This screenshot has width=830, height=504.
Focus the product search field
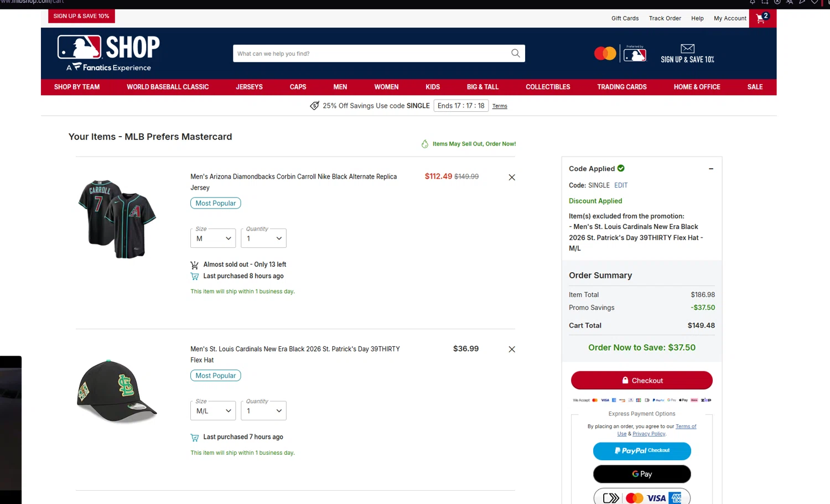tap(371, 54)
